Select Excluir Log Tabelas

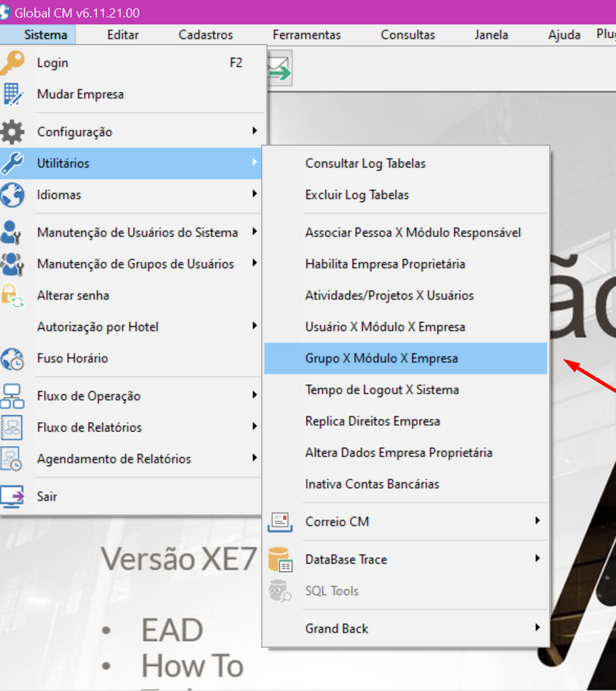[x=406, y=195]
